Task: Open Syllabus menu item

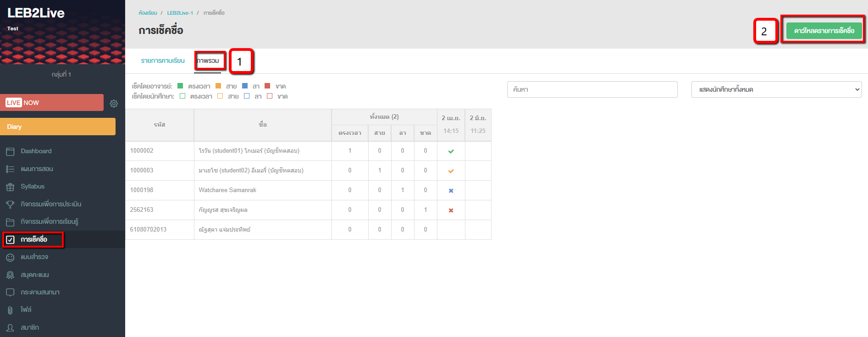Action: [x=33, y=186]
